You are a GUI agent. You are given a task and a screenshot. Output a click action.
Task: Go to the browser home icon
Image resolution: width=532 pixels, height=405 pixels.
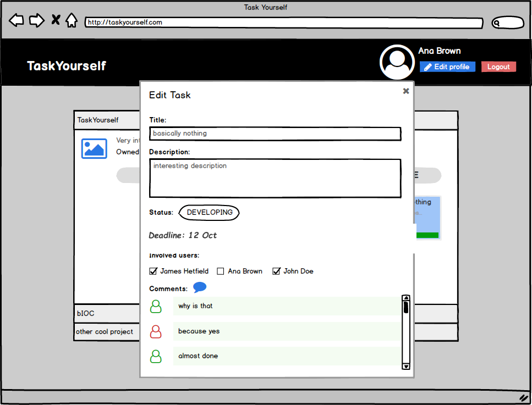(x=72, y=20)
